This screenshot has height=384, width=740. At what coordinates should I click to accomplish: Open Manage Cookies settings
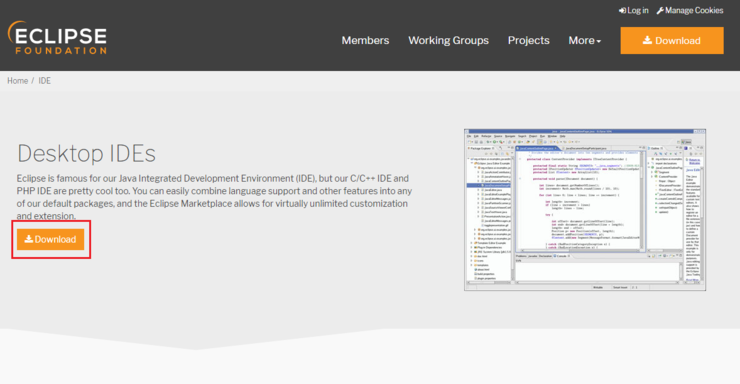pos(690,10)
